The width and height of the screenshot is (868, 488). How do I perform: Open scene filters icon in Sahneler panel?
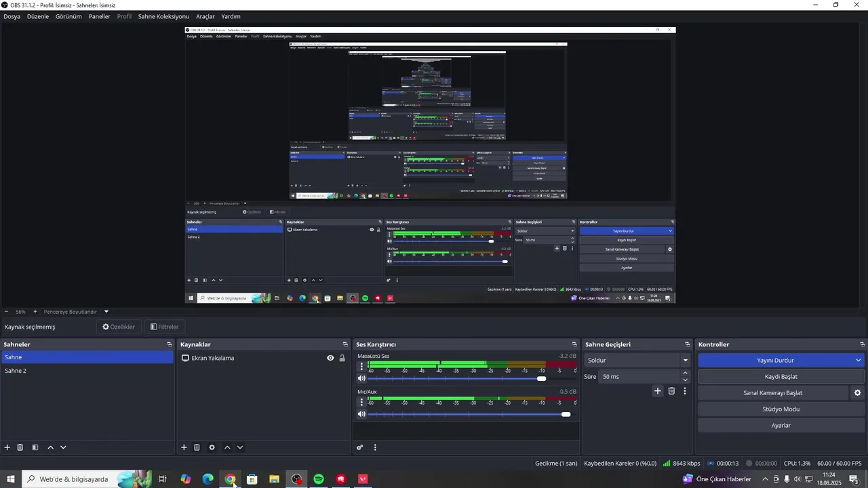pyautogui.click(x=35, y=447)
